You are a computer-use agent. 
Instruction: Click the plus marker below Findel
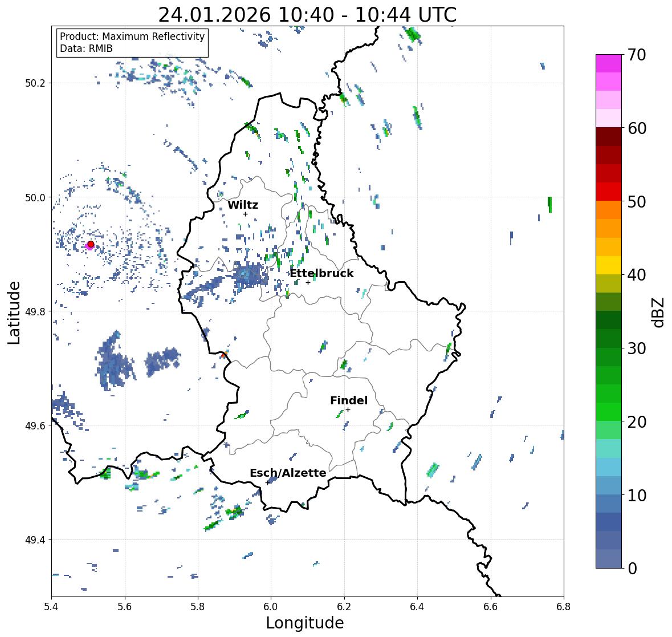pos(348,410)
